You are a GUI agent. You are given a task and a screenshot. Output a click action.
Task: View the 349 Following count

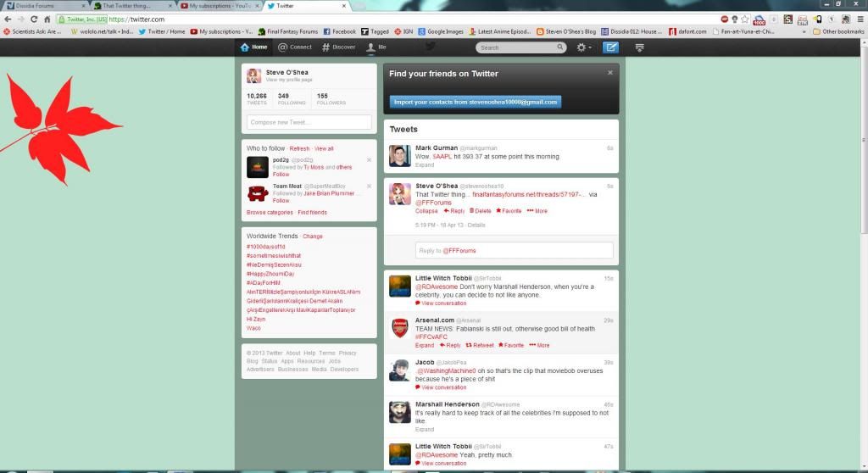(292, 98)
